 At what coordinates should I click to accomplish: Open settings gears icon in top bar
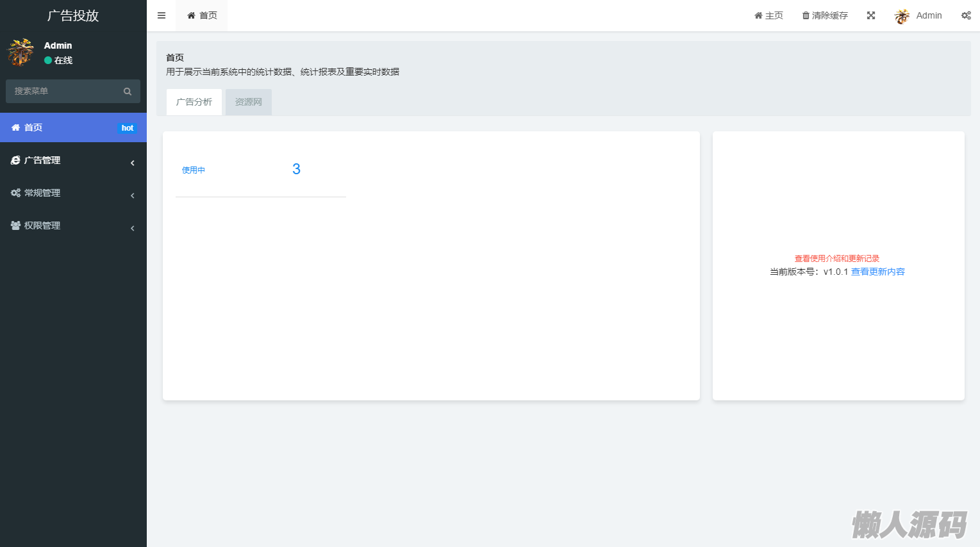point(966,15)
